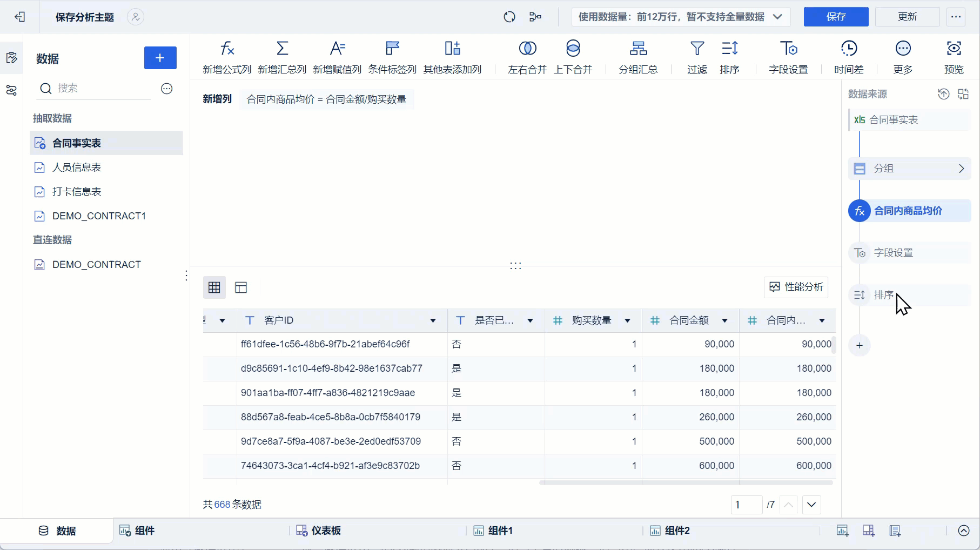
Task: Select 条件标签列 conditional label tool
Action: pos(392,57)
